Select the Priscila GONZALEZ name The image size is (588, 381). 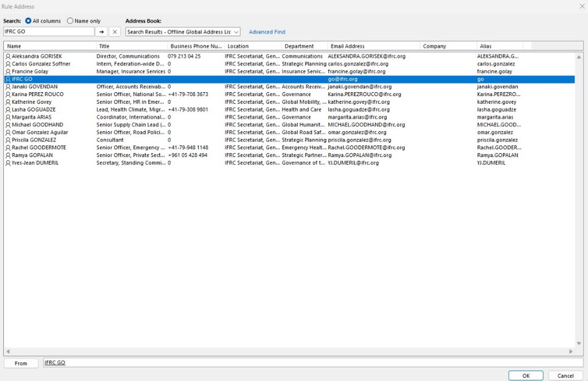[34, 140]
